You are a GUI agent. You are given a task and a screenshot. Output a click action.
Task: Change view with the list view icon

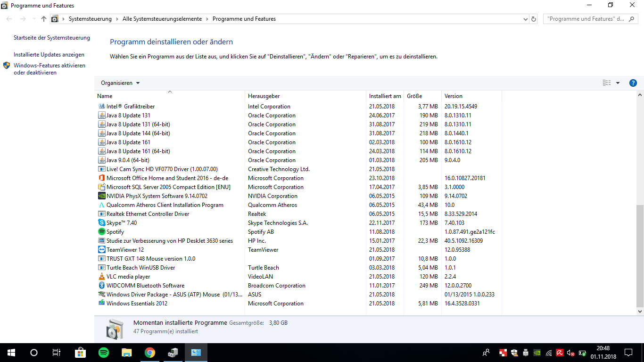tap(607, 83)
